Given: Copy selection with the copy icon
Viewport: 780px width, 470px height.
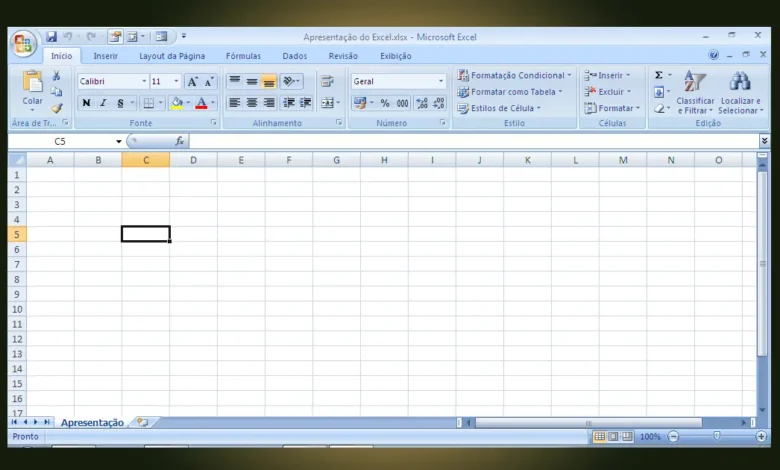Looking at the screenshot, I should (56, 92).
